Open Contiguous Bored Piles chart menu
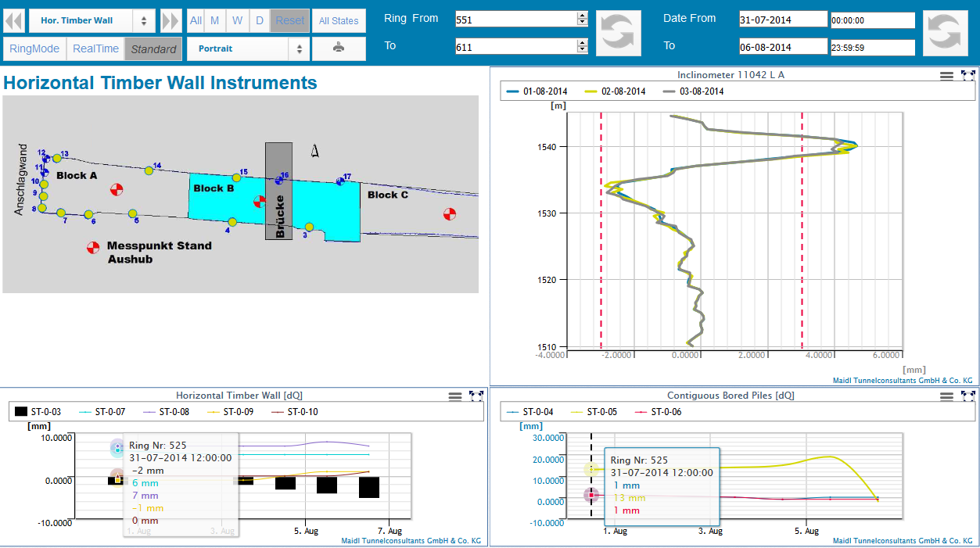 pyautogui.click(x=946, y=396)
